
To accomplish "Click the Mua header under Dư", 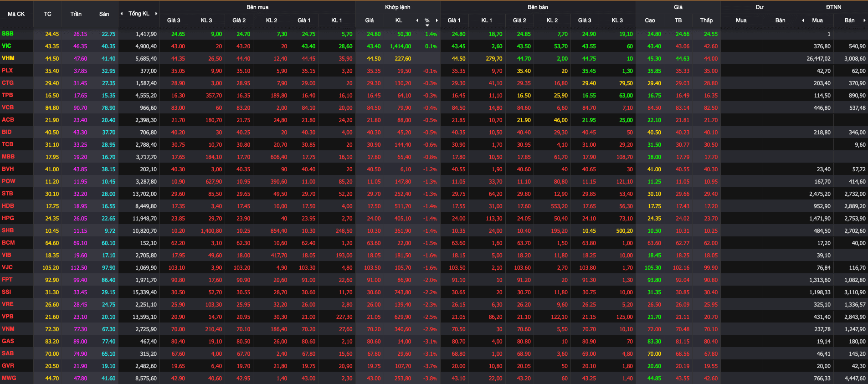I will point(741,20).
